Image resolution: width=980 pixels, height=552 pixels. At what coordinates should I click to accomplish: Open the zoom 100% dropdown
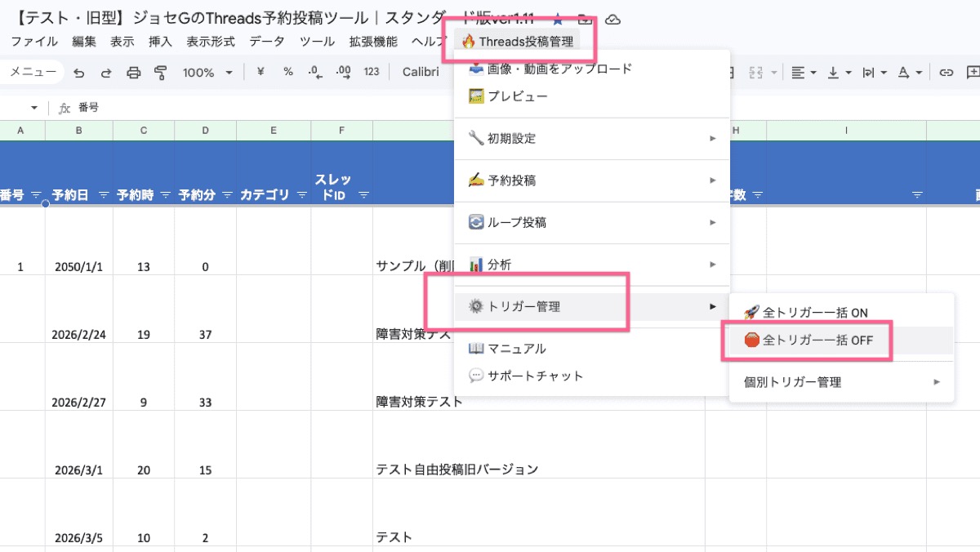(x=207, y=73)
